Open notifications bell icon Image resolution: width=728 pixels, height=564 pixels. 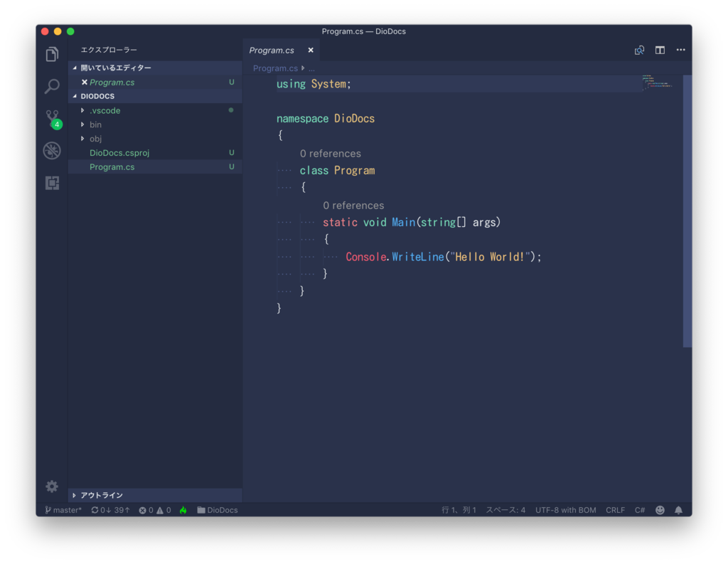pyautogui.click(x=678, y=510)
